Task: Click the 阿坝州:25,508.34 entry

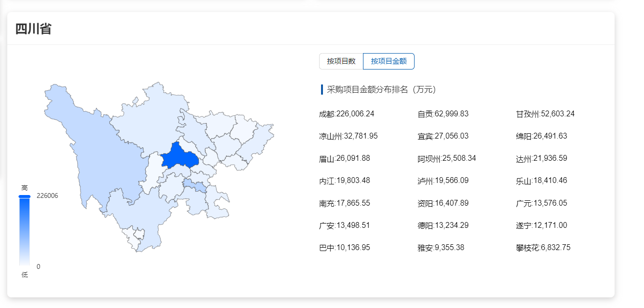Action: click(447, 159)
